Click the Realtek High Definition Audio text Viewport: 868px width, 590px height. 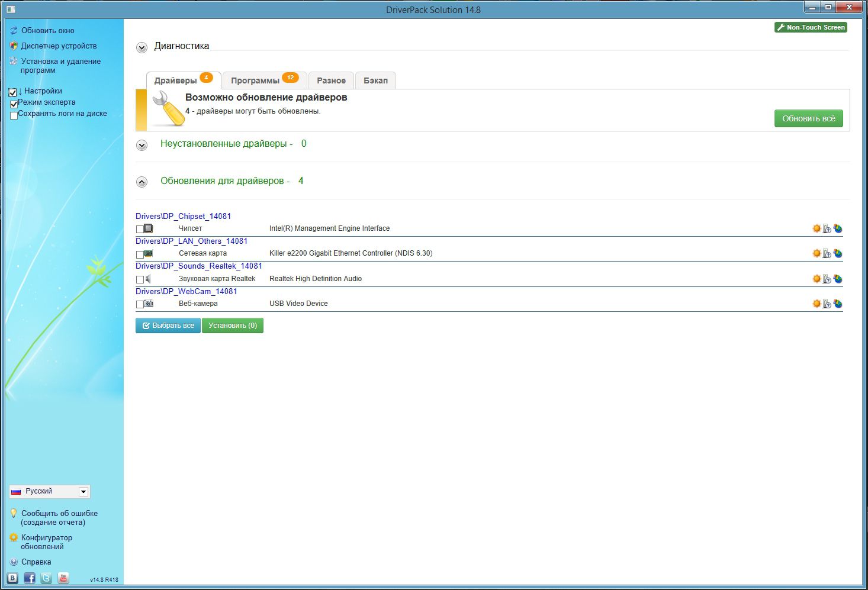[x=316, y=279]
